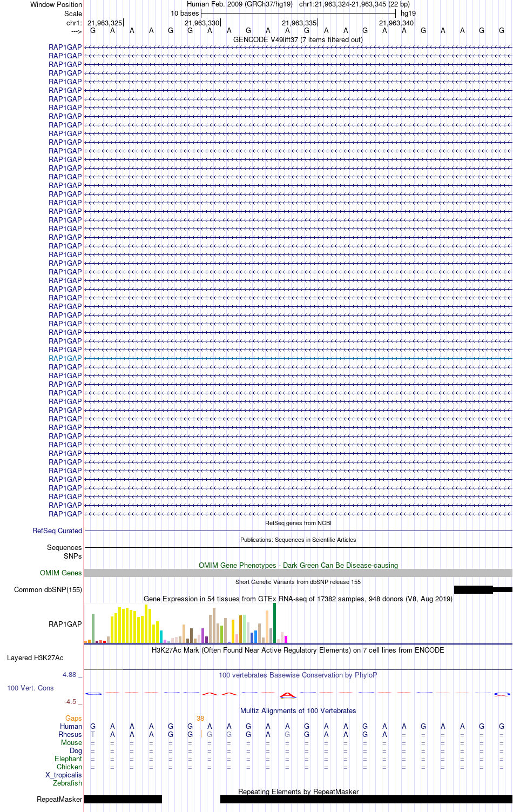Click the Sequences SNPs track label
Viewport: 513px width, 812px height.
pos(64,552)
